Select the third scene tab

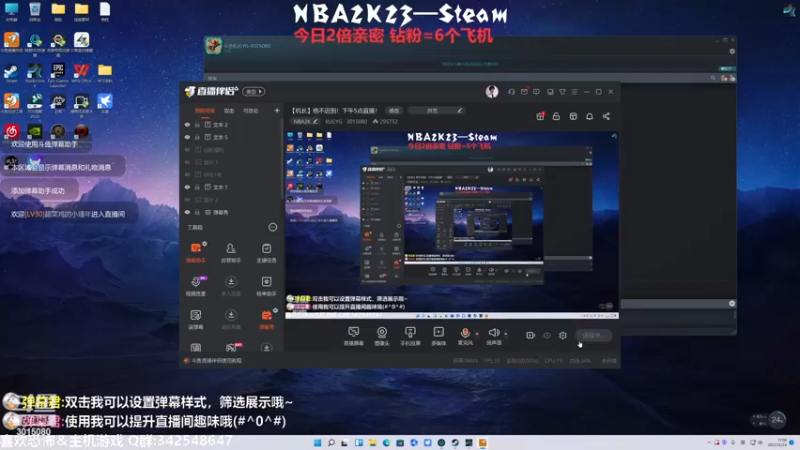coord(251,111)
